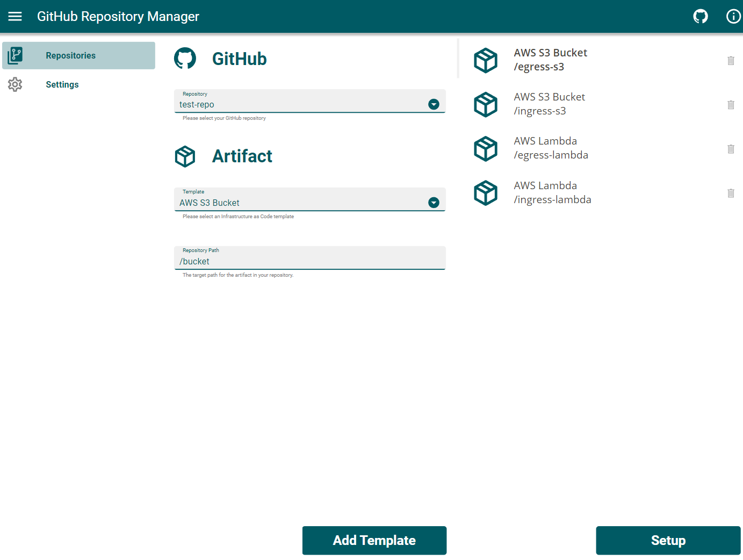
Task: Click the GitHub section heading
Action: pos(240,59)
